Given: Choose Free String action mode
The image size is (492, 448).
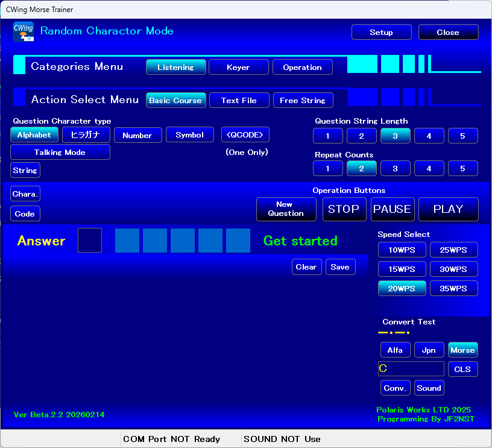Looking at the screenshot, I should 302,101.
